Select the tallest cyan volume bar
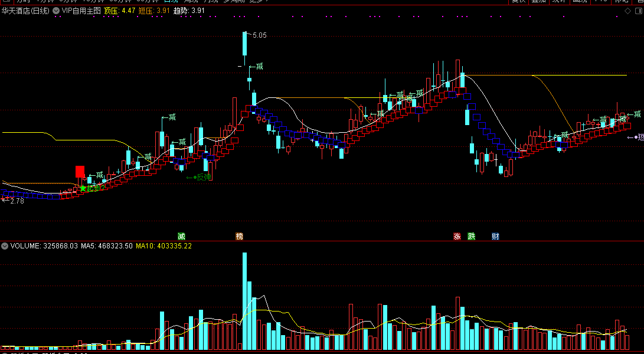 click(x=245, y=301)
